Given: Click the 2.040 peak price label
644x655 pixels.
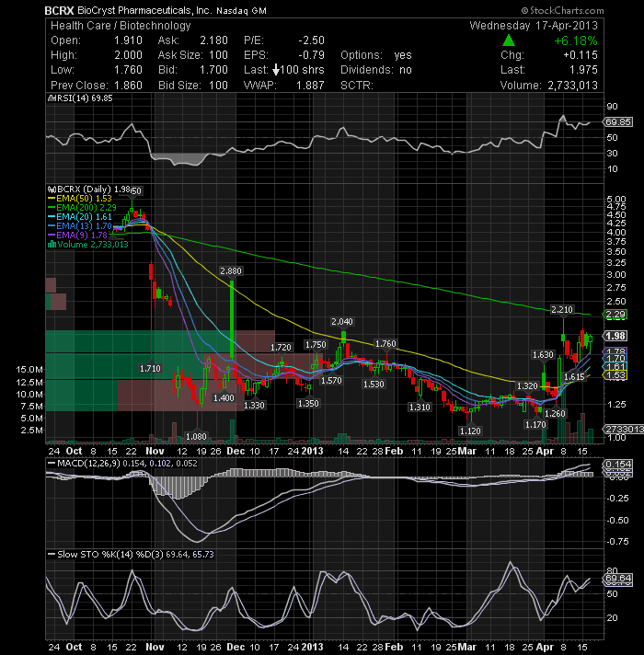Looking at the screenshot, I should coord(342,322).
